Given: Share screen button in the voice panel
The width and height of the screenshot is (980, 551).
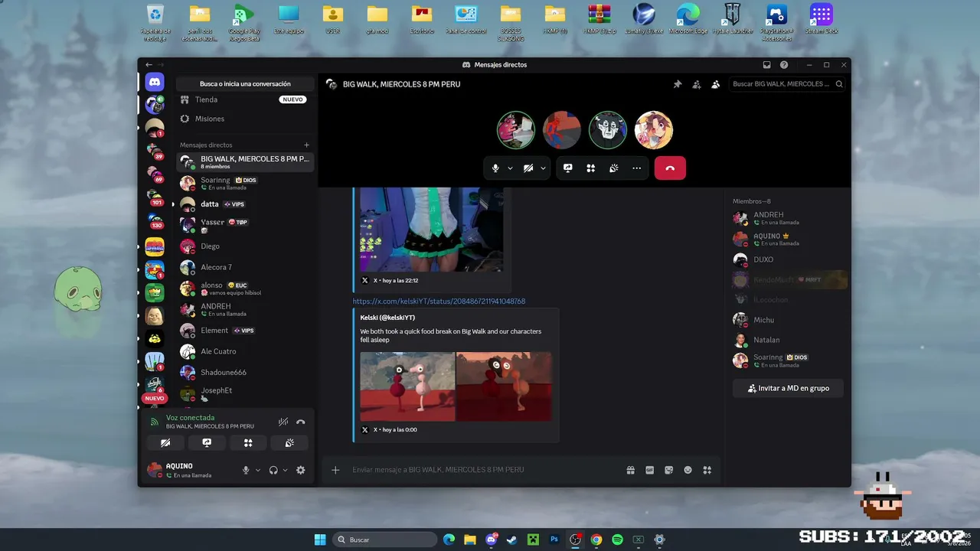Looking at the screenshot, I should pos(207,442).
